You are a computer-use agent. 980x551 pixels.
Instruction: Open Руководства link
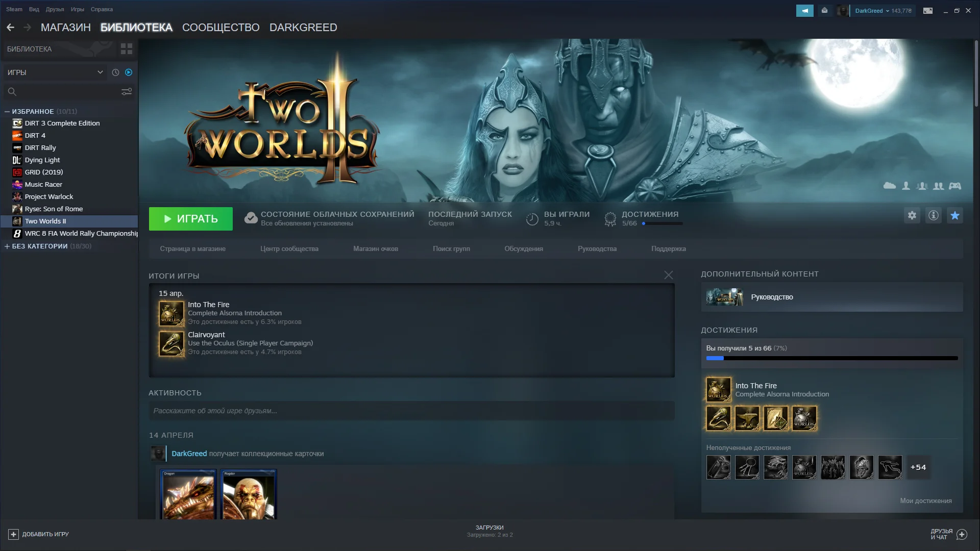click(x=597, y=249)
